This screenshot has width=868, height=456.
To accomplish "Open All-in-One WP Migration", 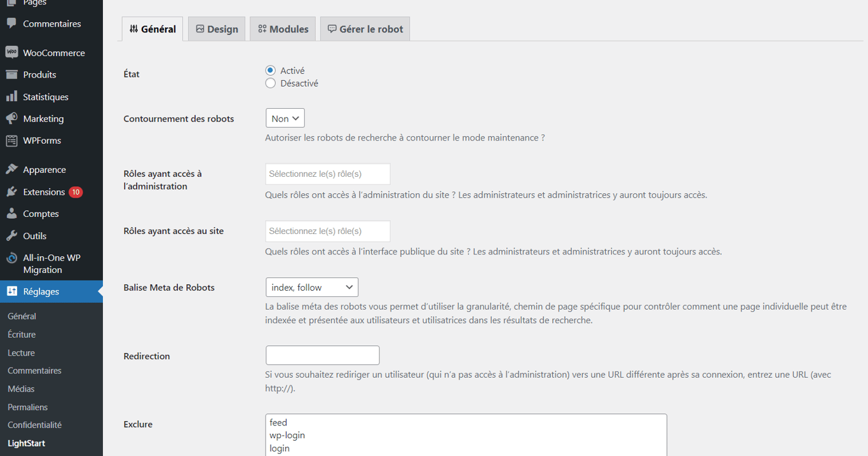I will (51, 263).
